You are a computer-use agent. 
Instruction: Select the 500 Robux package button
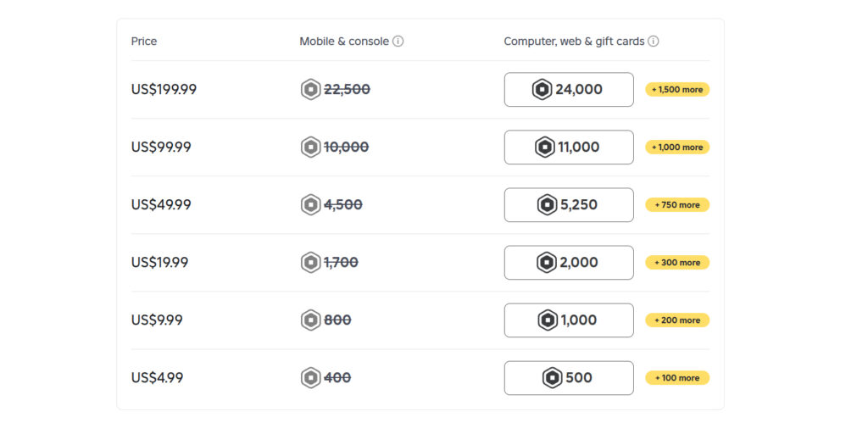coord(569,377)
